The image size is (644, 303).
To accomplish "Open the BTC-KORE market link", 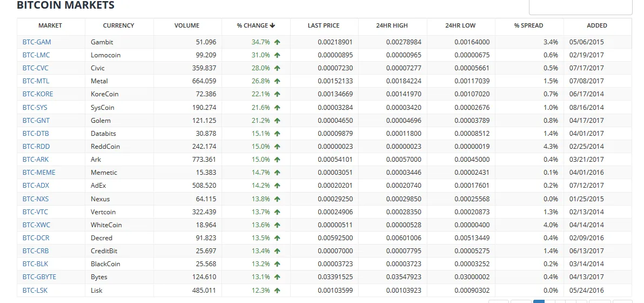I will click(38, 94).
